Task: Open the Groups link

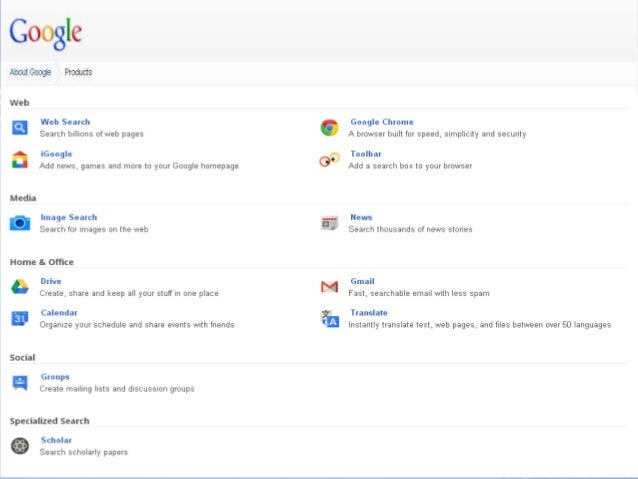Action: tap(55, 377)
